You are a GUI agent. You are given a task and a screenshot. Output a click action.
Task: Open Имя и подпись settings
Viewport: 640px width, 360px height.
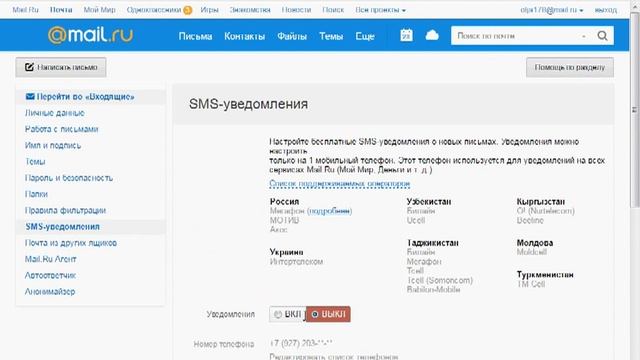click(53, 146)
